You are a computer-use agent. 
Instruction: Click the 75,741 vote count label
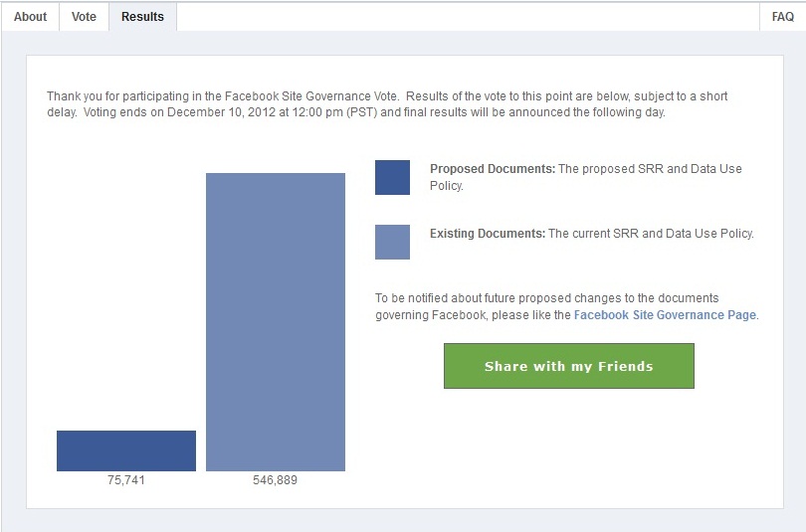[x=126, y=480]
